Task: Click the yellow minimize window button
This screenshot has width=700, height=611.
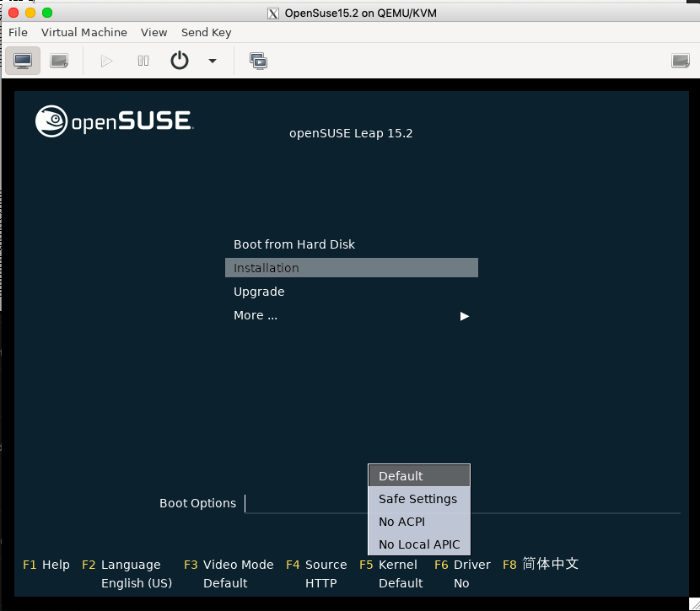Action: pyautogui.click(x=30, y=13)
